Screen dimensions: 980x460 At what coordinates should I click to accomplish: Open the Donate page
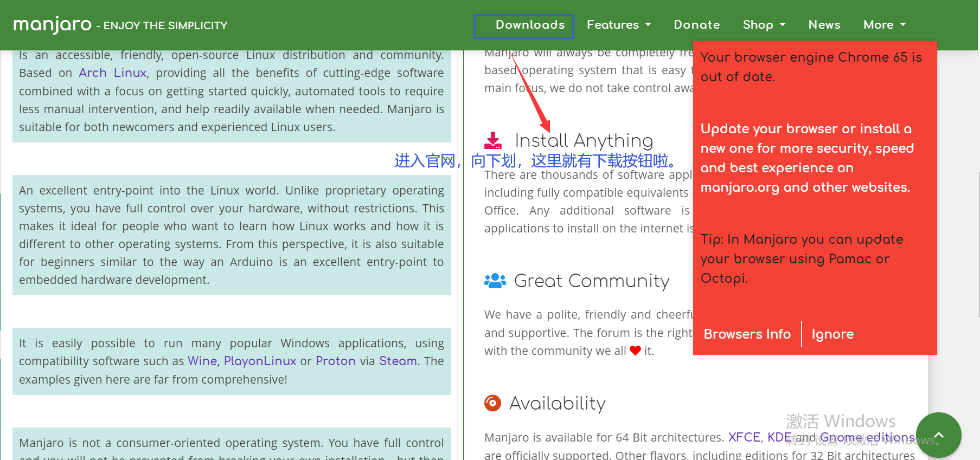[697, 25]
